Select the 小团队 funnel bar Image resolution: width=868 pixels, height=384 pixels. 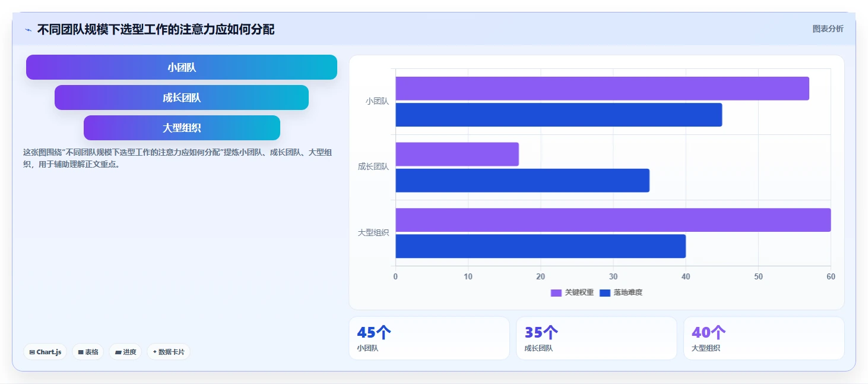182,67
